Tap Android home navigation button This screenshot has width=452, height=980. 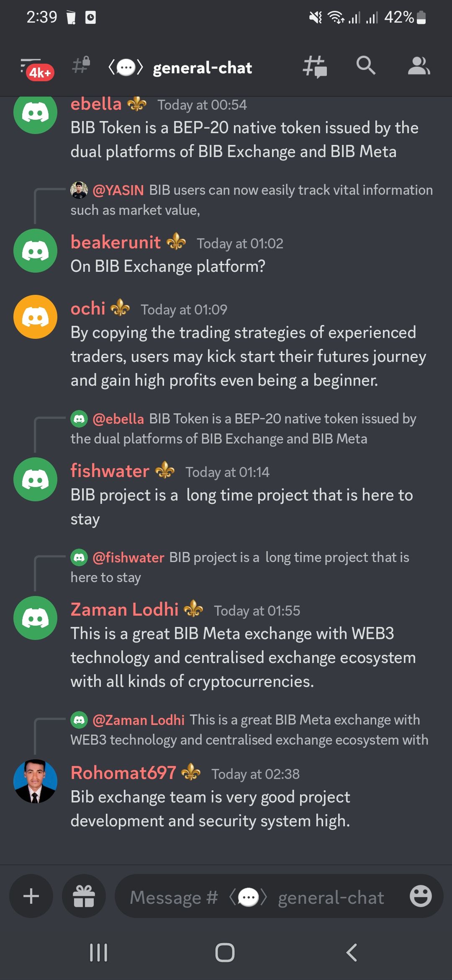click(225, 953)
